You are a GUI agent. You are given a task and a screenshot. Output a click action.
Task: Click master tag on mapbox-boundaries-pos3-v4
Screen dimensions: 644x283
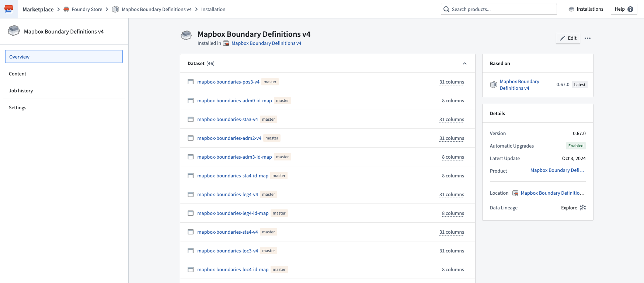coord(270,82)
